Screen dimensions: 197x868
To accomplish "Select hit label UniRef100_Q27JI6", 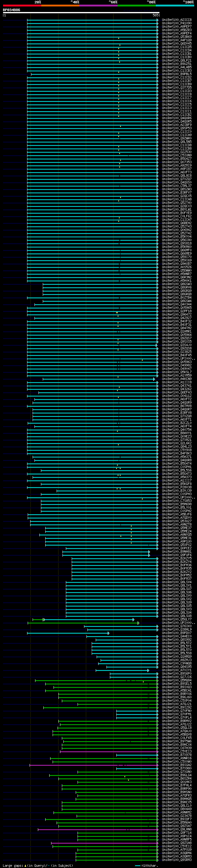I will (177, 677).
